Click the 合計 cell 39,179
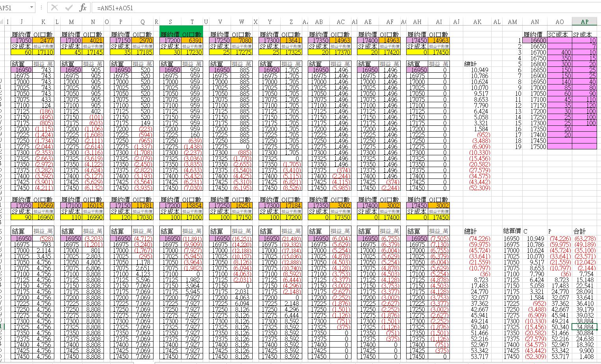Image resolution: width=601 pixels, height=364 pixels. [584, 309]
